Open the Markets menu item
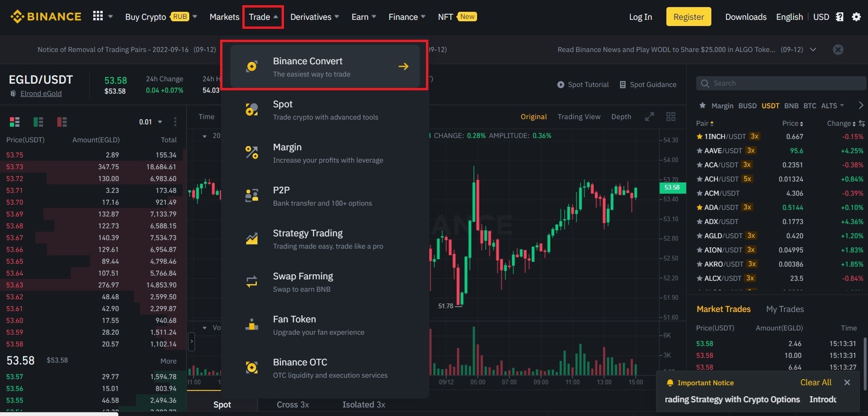 coord(224,17)
